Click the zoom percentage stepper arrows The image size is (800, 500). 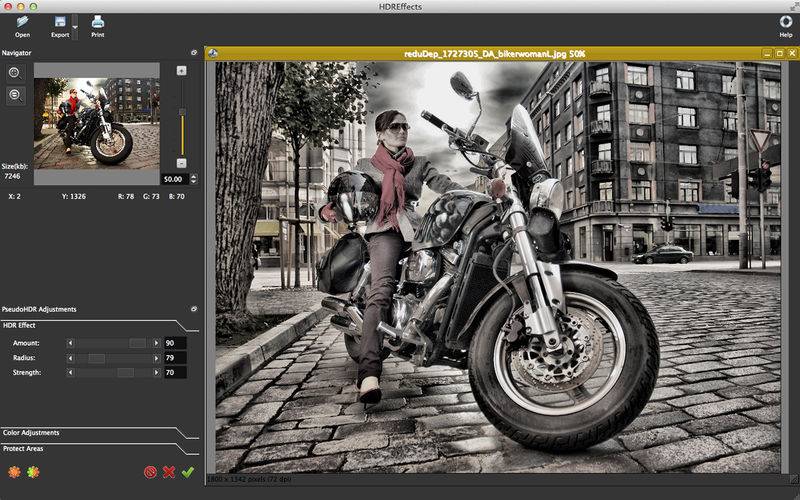[x=193, y=179]
